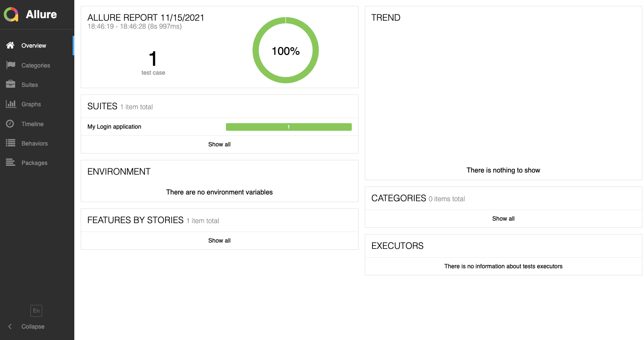Viewport: 644px width, 340px height.
Task: Click the Collapse text label
Action: (33, 327)
